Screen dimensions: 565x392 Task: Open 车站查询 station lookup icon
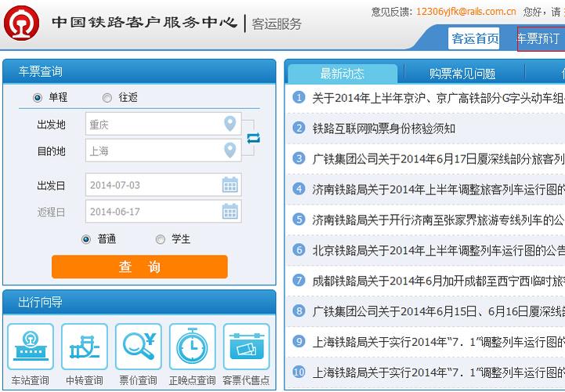(x=31, y=347)
